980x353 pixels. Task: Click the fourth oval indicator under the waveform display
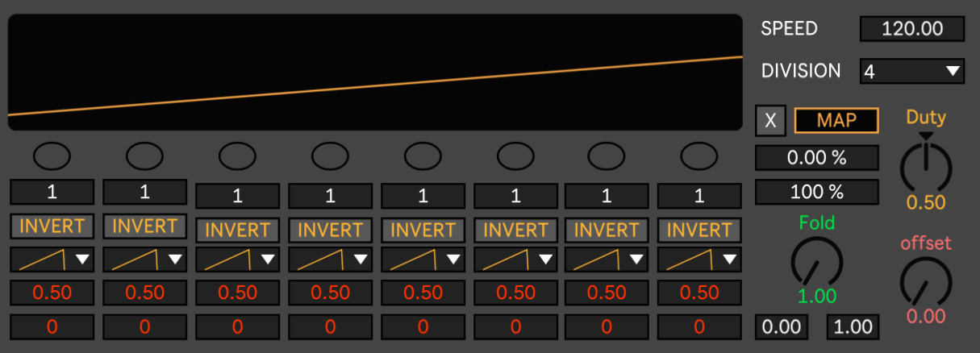330,156
